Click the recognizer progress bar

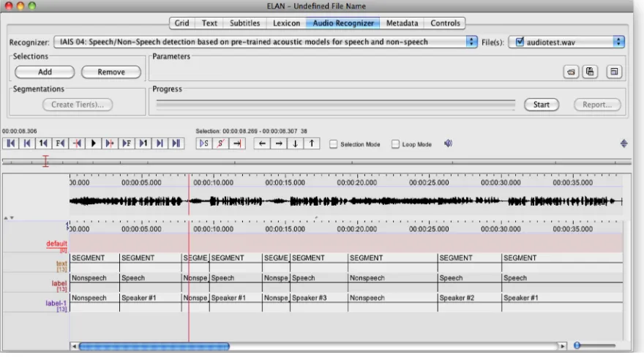pyautogui.click(x=336, y=105)
